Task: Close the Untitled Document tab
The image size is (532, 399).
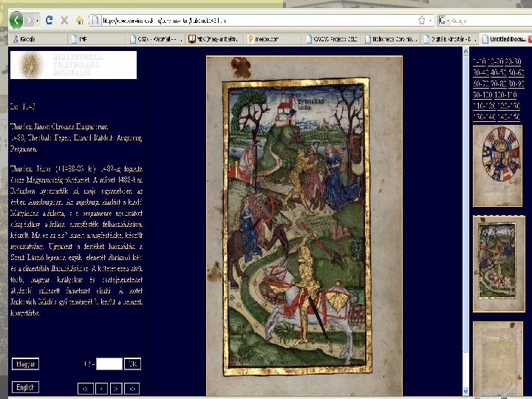Action: tap(530, 39)
